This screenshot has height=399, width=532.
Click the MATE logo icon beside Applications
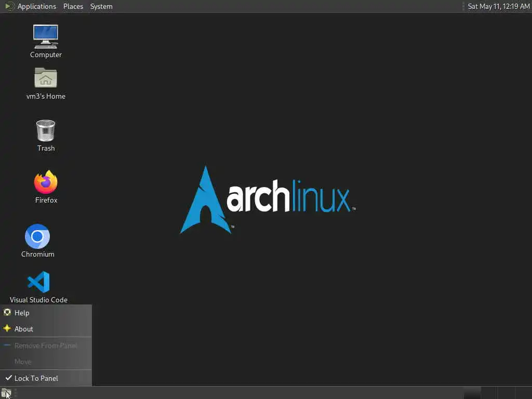coord(9,6)
